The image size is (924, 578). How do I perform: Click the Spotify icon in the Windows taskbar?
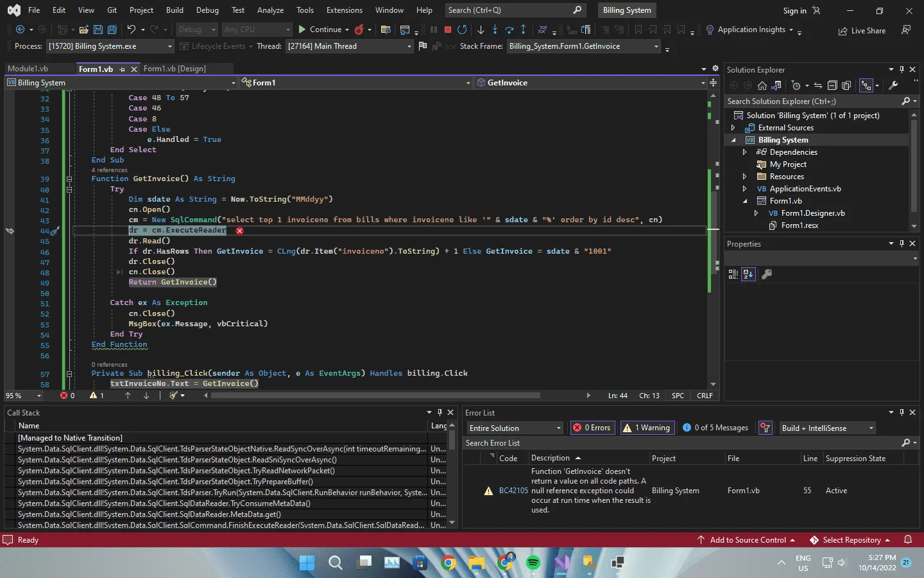(x=533, y=563)
